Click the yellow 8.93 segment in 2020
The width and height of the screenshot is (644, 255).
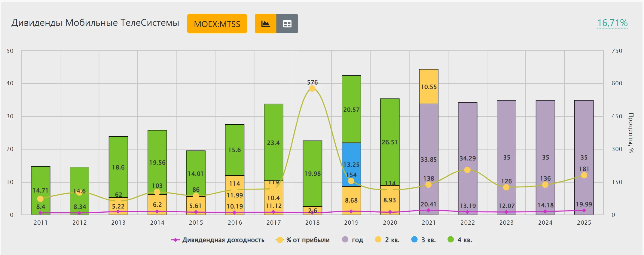[x=390, y=200]
